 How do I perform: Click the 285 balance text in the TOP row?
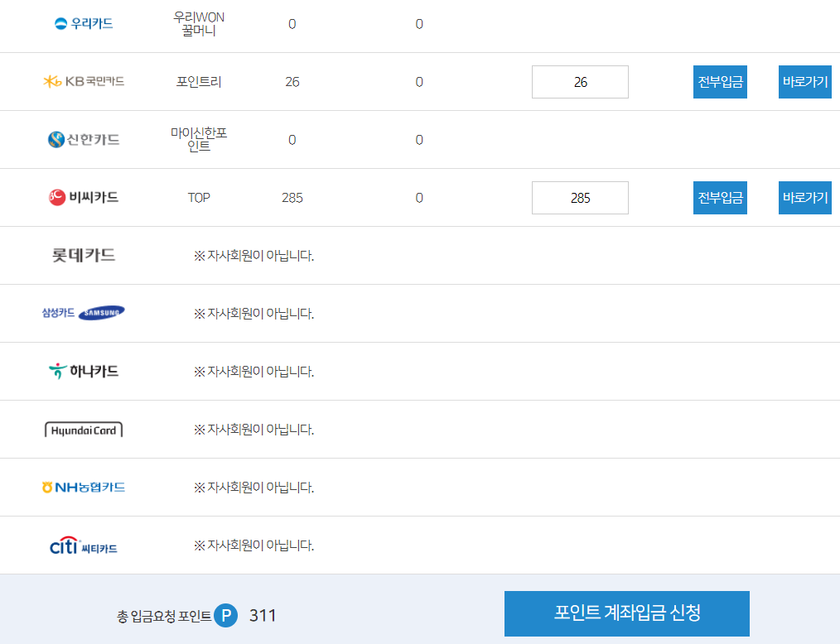pyautogui.click(x=292, y=198)
